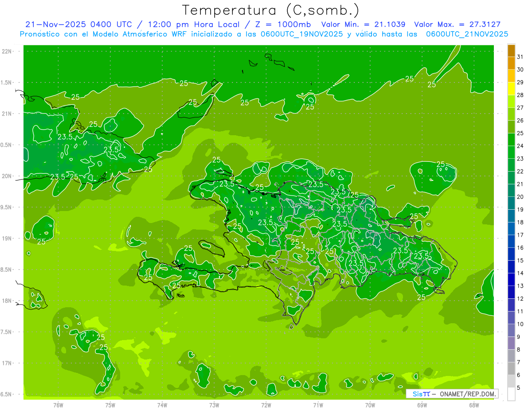Image resolution: width=532 pixels, height=411 pixels.
Task: Click the '0600UTC_21NOV2025' valid-until time
Action: coord(467,34)
